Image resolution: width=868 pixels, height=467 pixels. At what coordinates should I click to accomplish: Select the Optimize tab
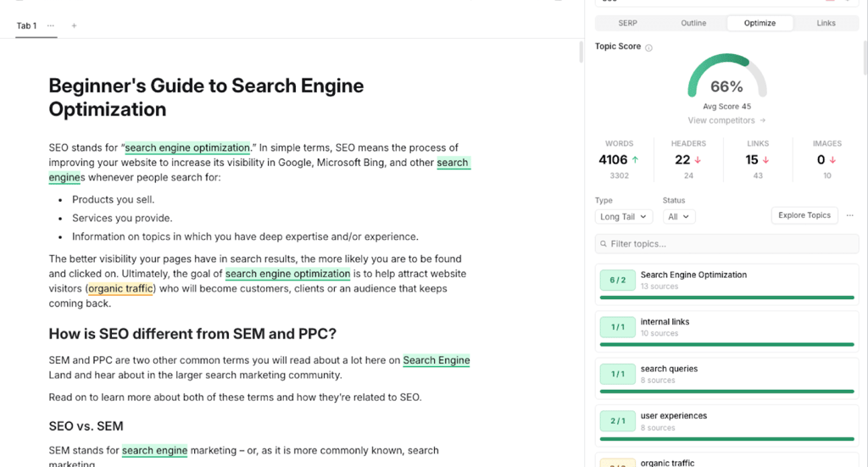click(x=759, y=23)
